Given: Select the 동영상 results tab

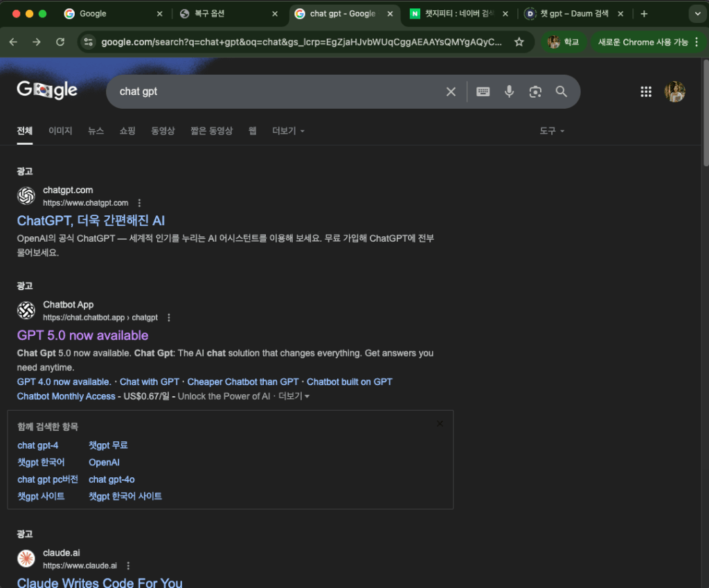Looking at the screenshot, I should 163,131.
